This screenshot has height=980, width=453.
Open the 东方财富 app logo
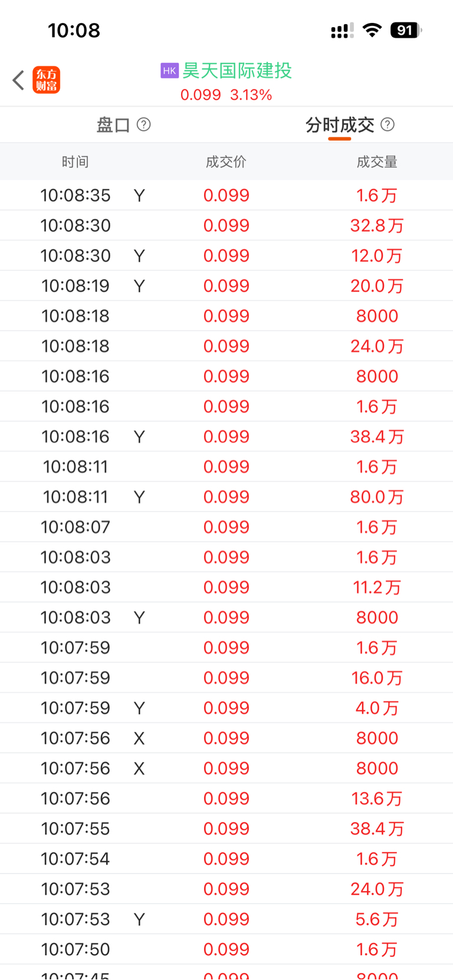(x=46, y=80)
